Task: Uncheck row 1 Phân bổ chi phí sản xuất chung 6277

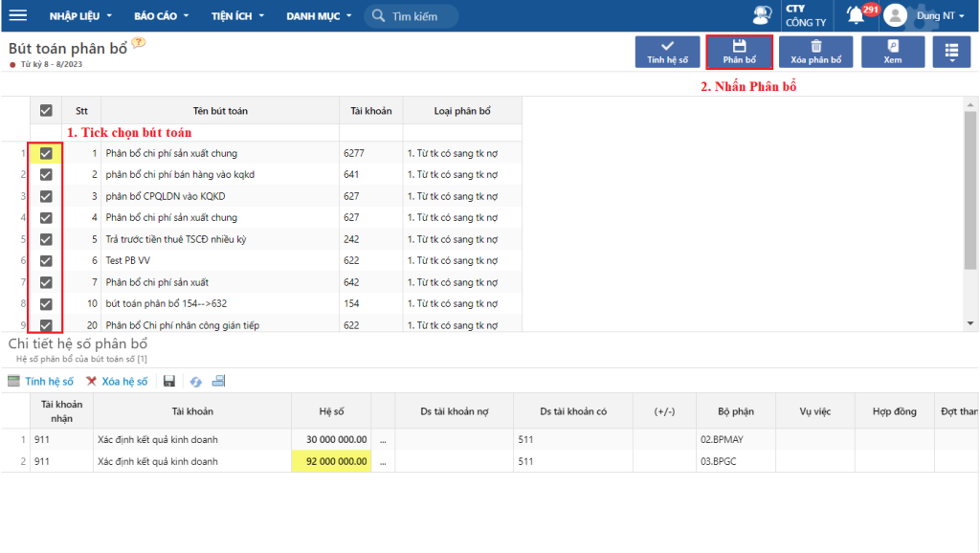Action: pyautogui.click(x=46, y=153)
